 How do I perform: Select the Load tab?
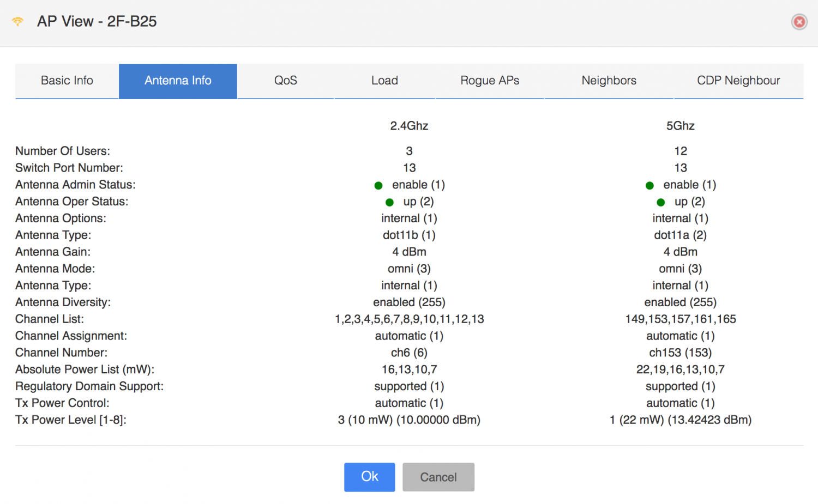[384, 81]
